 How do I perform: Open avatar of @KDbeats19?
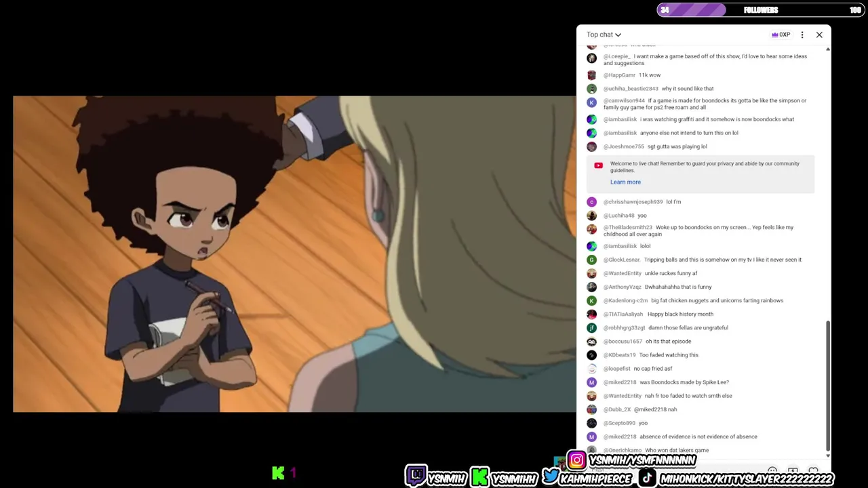(591, 355)
